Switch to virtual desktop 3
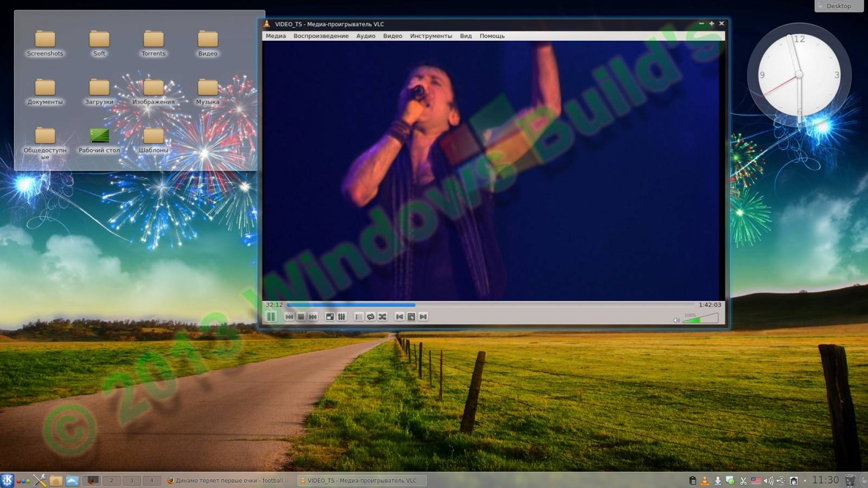The image size is (868, 488). [x=131, y=480]
